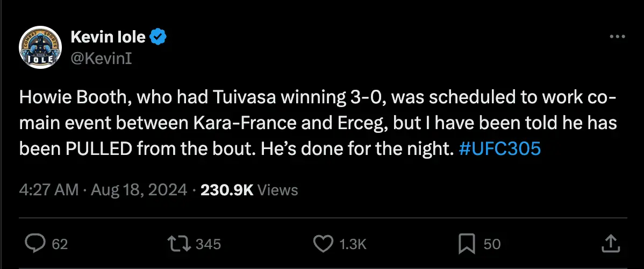644x269 pixels.
Task: Click the 1.3K likes count
Action: click(x=353, y=244)
